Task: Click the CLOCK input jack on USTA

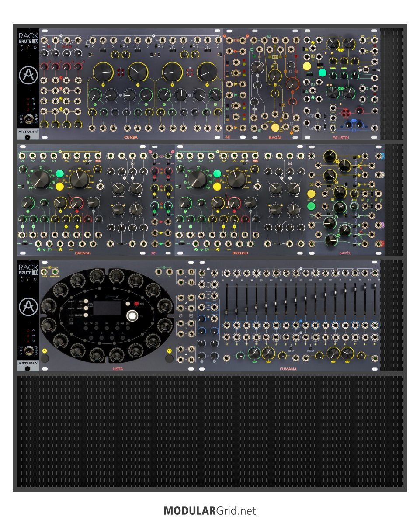Action: 45,273
